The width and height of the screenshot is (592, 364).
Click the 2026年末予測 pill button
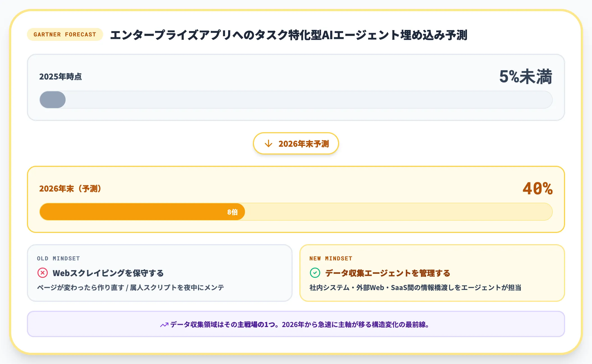click(296, 144)
